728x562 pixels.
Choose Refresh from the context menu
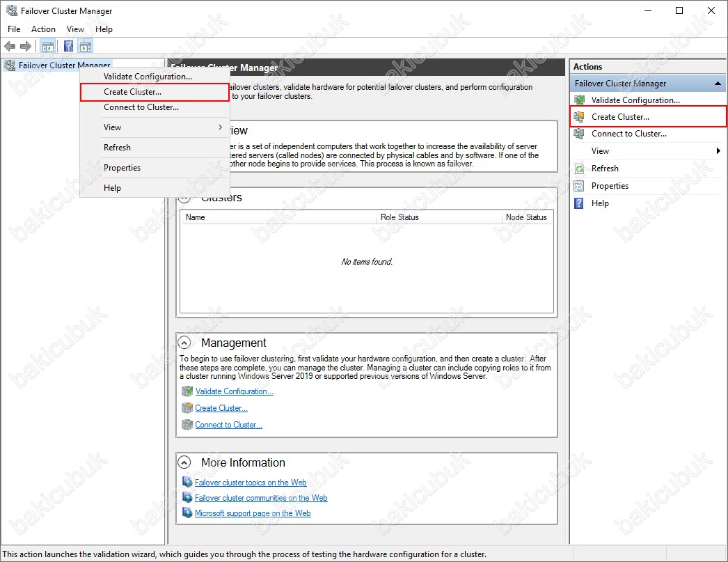[155, 147]
